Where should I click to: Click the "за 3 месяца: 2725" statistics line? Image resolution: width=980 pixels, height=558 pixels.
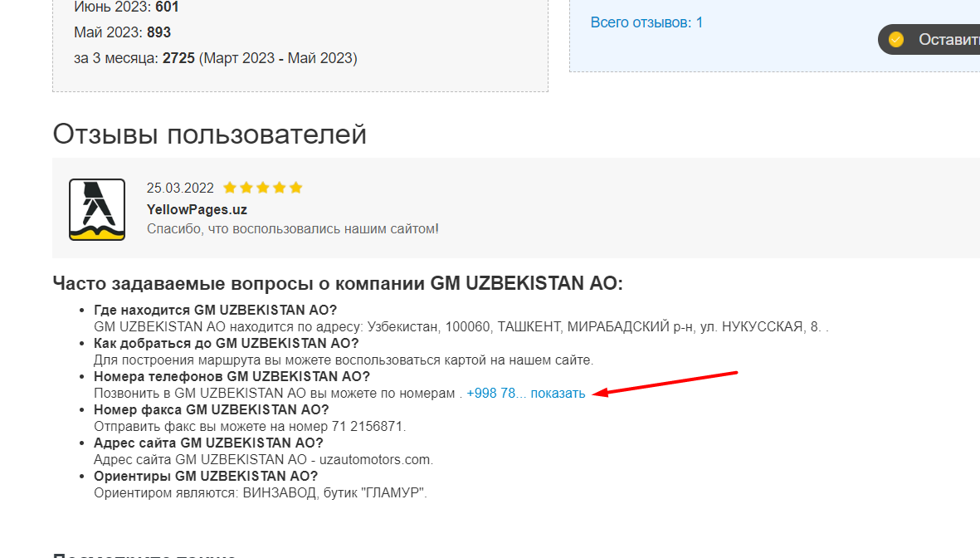pos(216,58)
